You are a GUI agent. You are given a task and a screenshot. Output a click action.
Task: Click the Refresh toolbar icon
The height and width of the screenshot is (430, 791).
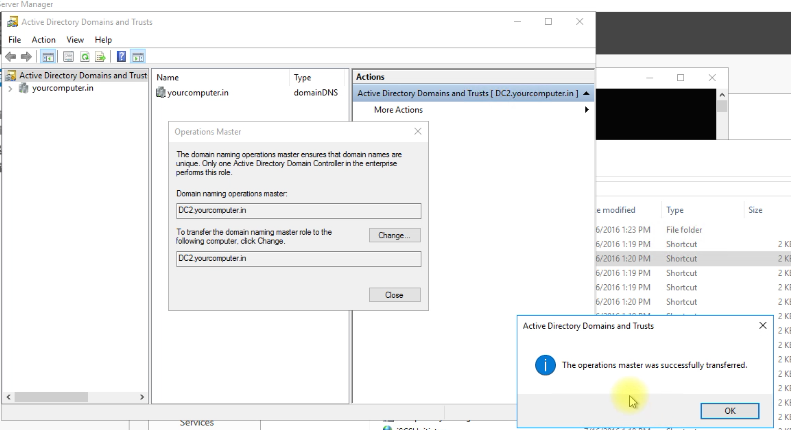click(85, 57)
